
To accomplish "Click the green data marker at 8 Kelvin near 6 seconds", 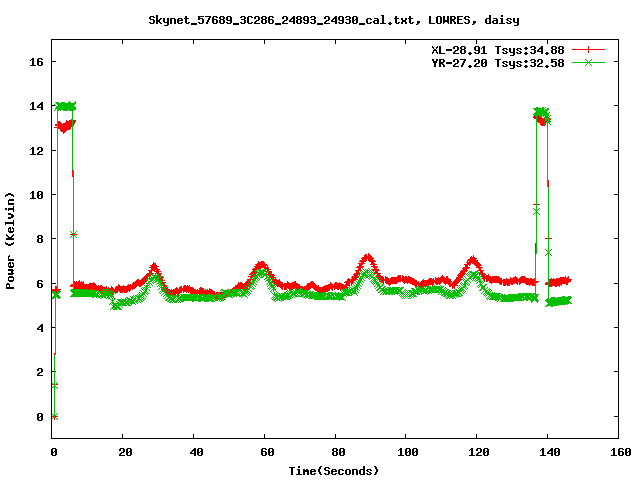I will click(x=73, y=235).
